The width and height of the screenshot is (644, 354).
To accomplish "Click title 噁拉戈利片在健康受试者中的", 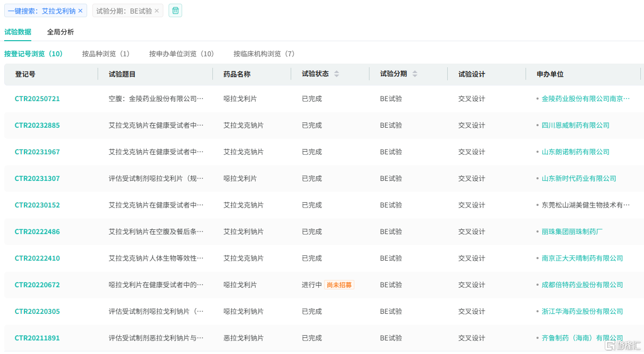I will pyautogui.click(x=156, y=285).
